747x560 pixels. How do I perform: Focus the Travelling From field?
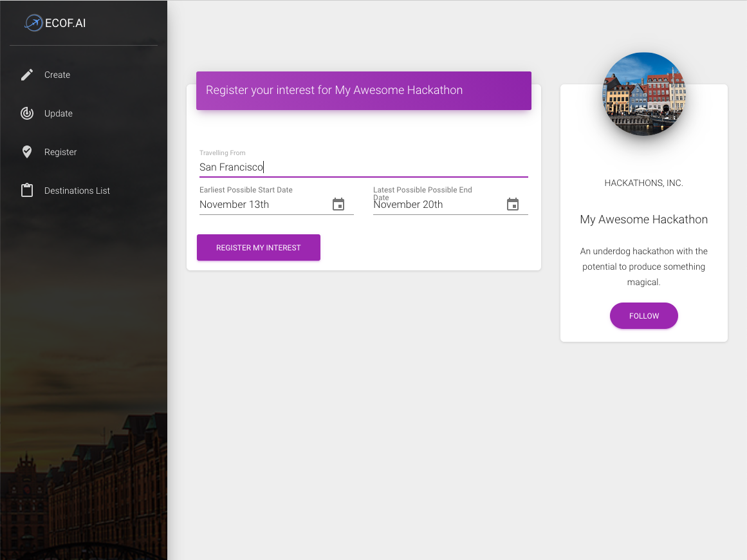(x=364, y=167)
